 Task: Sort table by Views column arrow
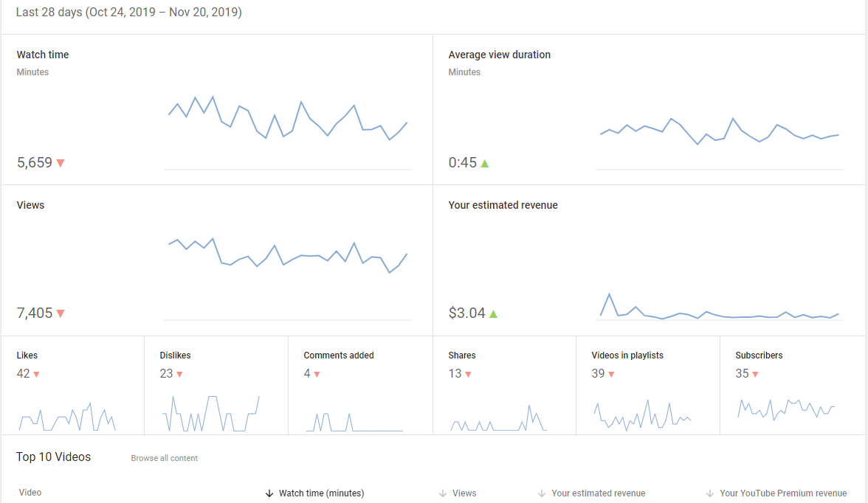[x=443, y=493]
